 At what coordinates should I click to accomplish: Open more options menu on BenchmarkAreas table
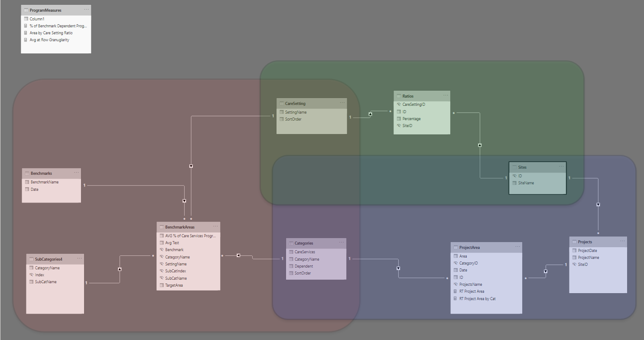pos(215,226)
